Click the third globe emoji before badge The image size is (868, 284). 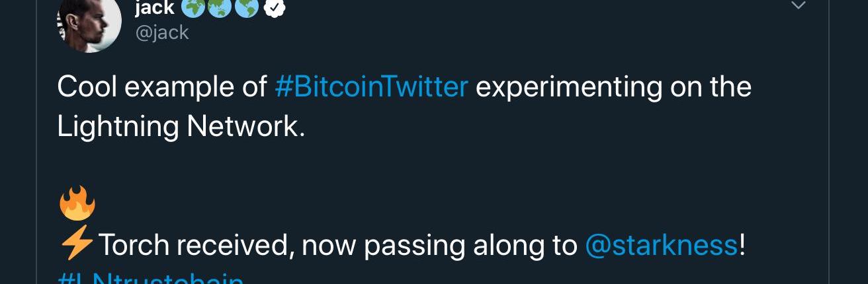pos(247,7)
